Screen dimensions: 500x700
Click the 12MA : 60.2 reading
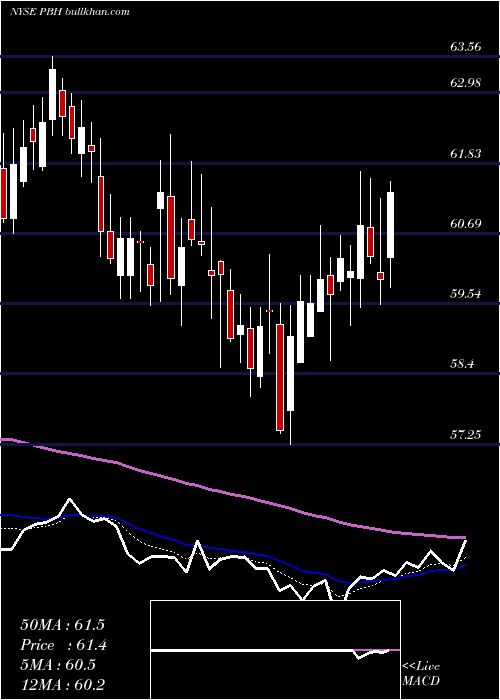click(62, 684)
